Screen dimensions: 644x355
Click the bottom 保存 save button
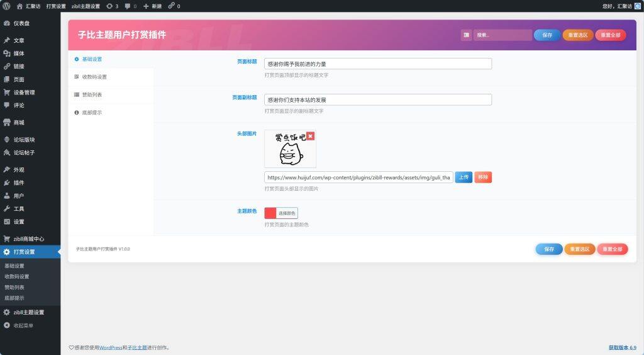549,249
